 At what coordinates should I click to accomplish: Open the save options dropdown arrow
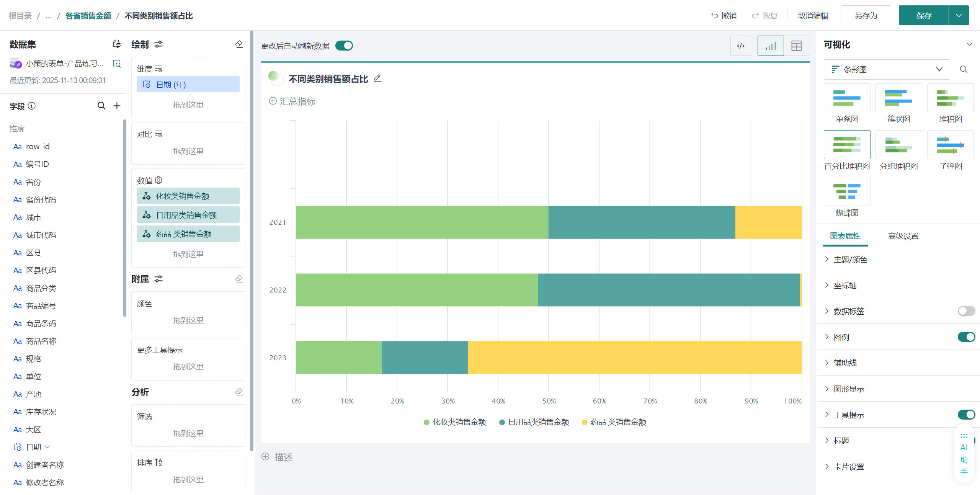pyautogui.click(x=959, y=16)
